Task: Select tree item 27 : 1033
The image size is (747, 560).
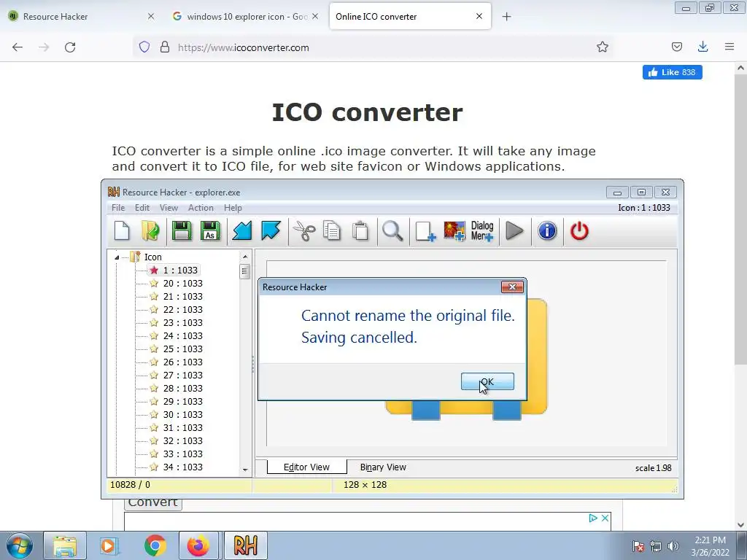Action: 183,376
